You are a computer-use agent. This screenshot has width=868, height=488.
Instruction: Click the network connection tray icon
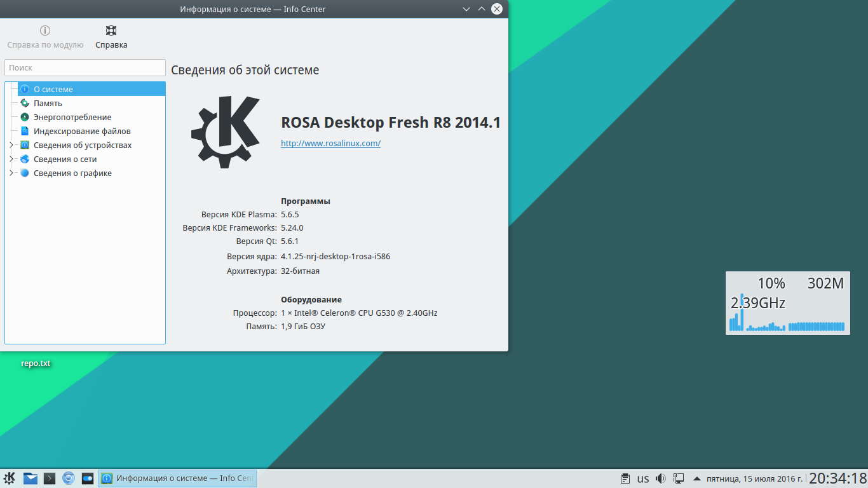[679, 478]
